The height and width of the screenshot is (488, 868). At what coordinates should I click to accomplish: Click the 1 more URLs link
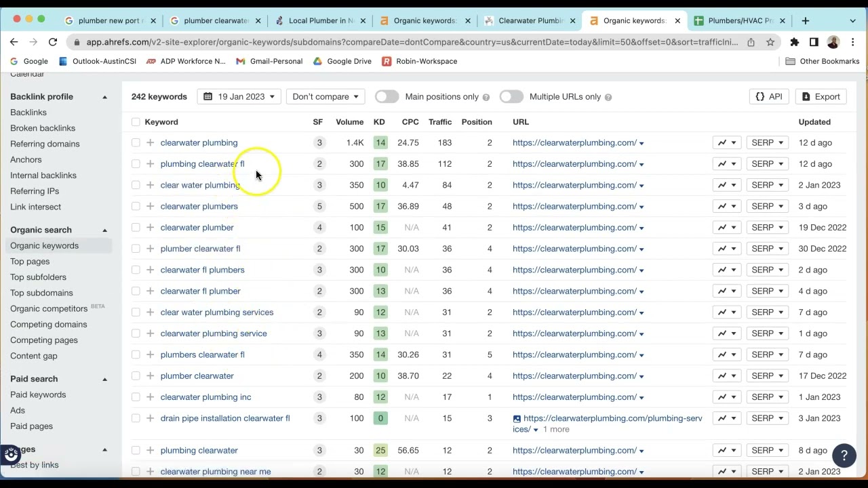555,430
